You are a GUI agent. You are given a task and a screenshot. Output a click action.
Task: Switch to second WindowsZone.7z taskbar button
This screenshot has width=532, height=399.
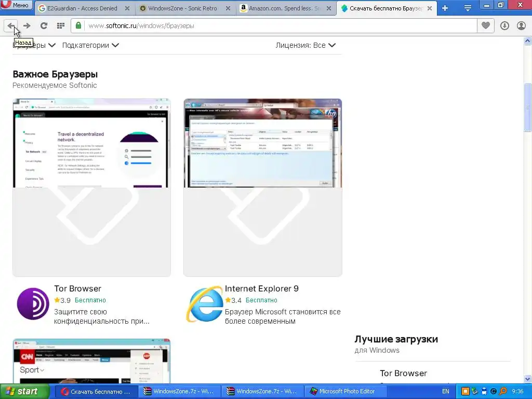pos(262,392)
